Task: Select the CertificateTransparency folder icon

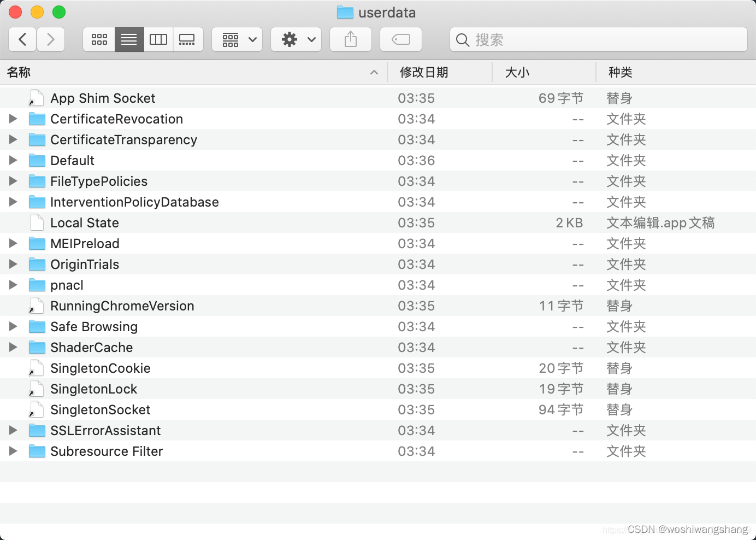Action: coord(37,139)
